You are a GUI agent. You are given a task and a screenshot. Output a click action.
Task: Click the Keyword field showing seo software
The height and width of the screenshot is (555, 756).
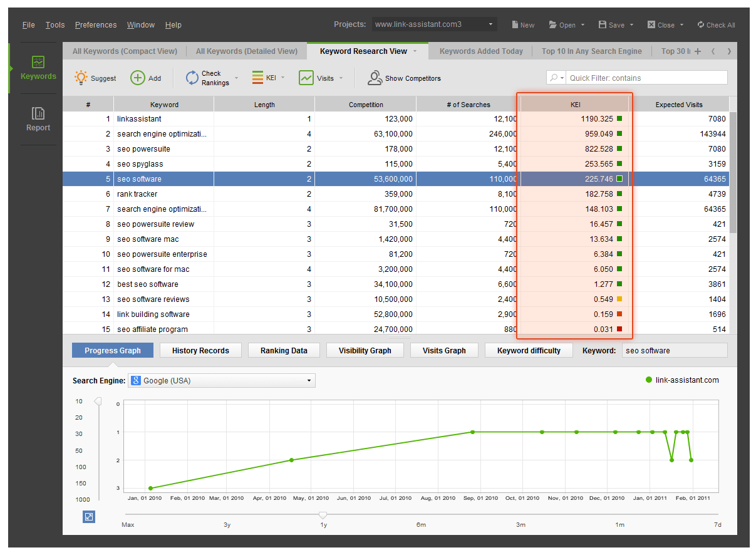(x=675, y=350)
